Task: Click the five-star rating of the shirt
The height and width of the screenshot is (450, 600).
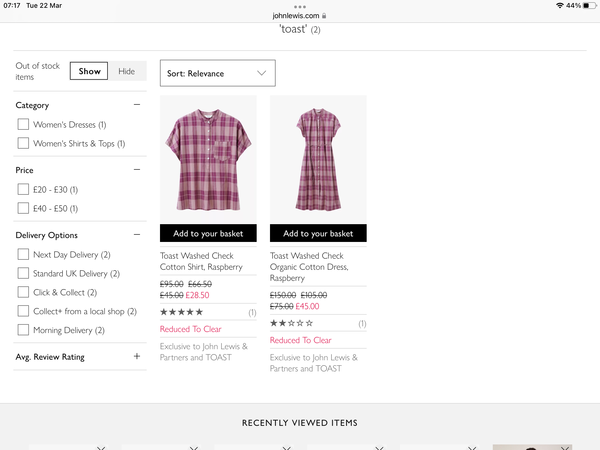Action: pos(182,312)
